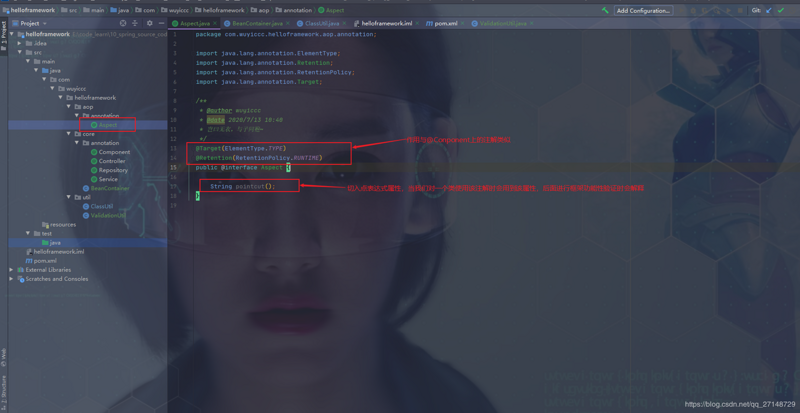Click wuyiccc in the breadcrumb bar

click(177, 10)
